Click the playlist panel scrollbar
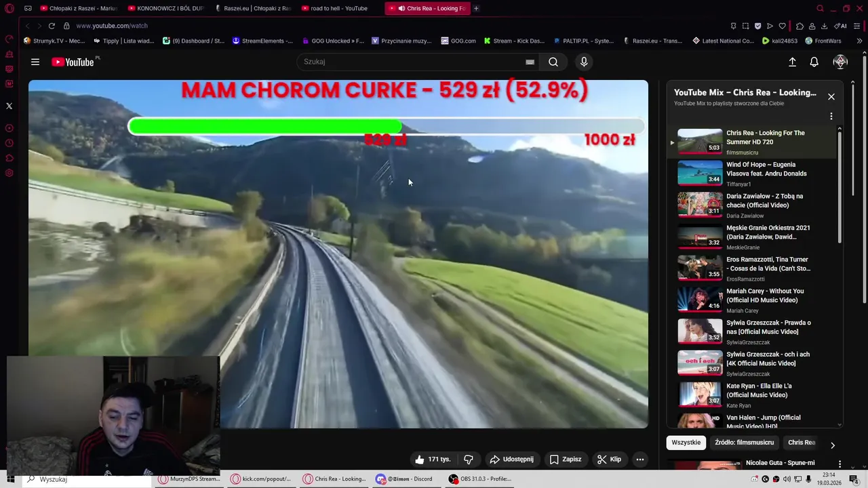The height and width of the screenshot is (488, 868). click(840, 186)
